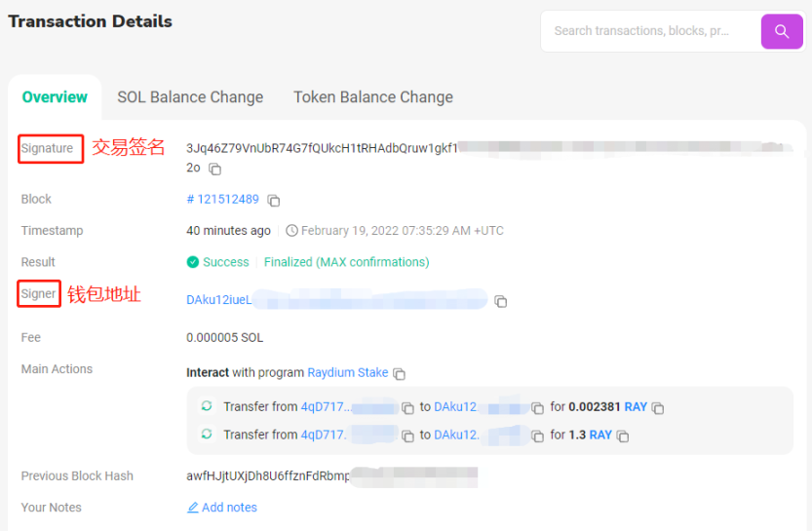Click Add notes link

click(x=222, y=508)
